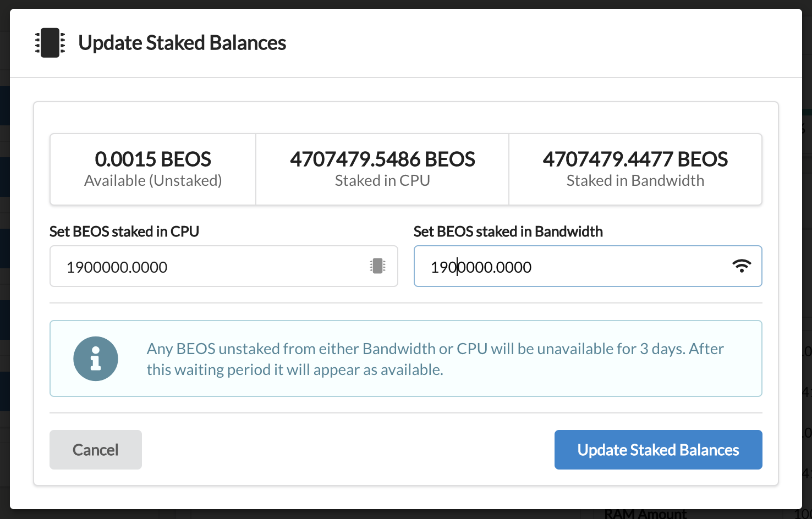Viewport: 812px width, 519px height.
Task: Select the 4707479.5486 BEOS CPU amount
Action: (x=382, y=159)
